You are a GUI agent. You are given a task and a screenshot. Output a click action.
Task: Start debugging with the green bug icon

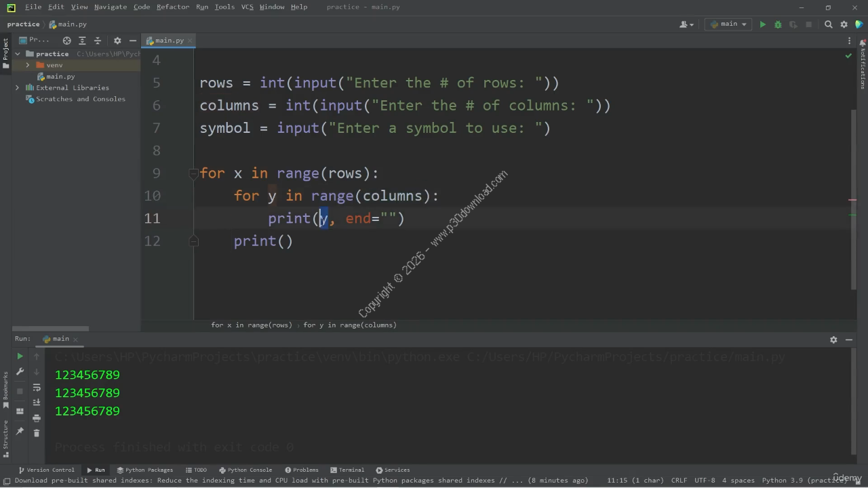[778, 24]
